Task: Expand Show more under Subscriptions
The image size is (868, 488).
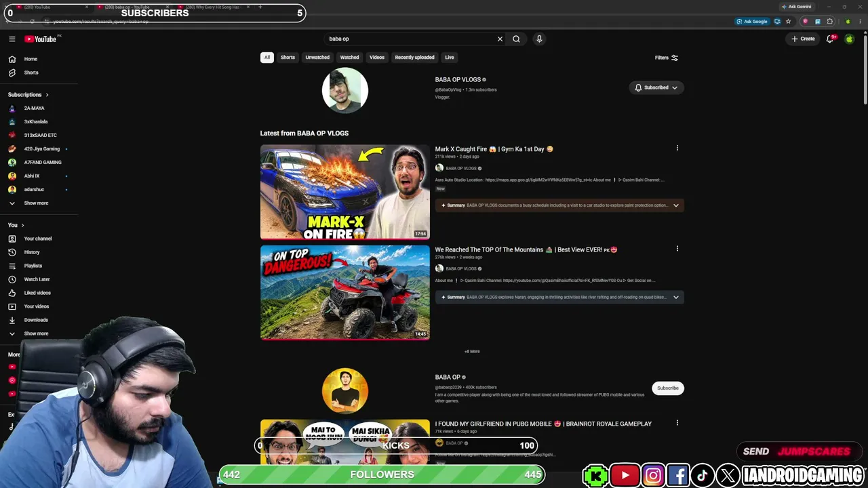Action: (x=36, y=203)
